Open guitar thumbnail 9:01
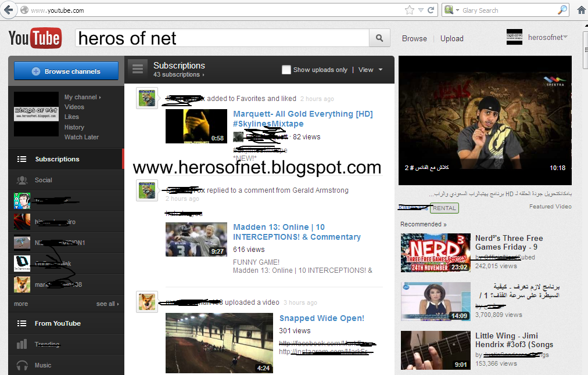This screenshot has height=375, width=588. tap(435, 350)
